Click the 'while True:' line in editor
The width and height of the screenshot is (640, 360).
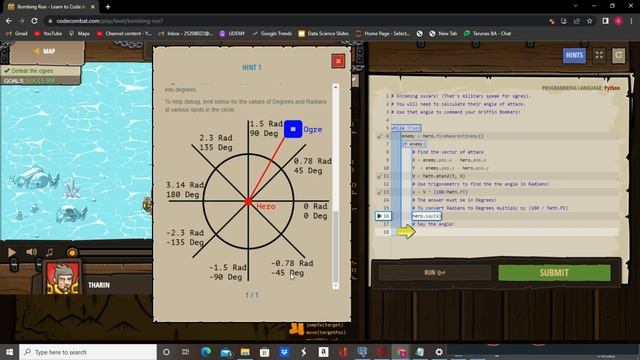pyautogui.click(x=406, y=128)
